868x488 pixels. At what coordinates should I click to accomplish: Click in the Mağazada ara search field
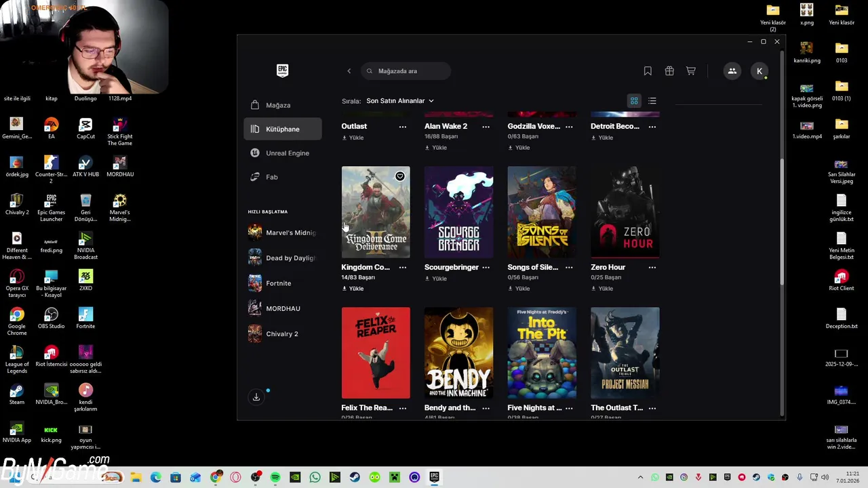click(x=406, y=71)
